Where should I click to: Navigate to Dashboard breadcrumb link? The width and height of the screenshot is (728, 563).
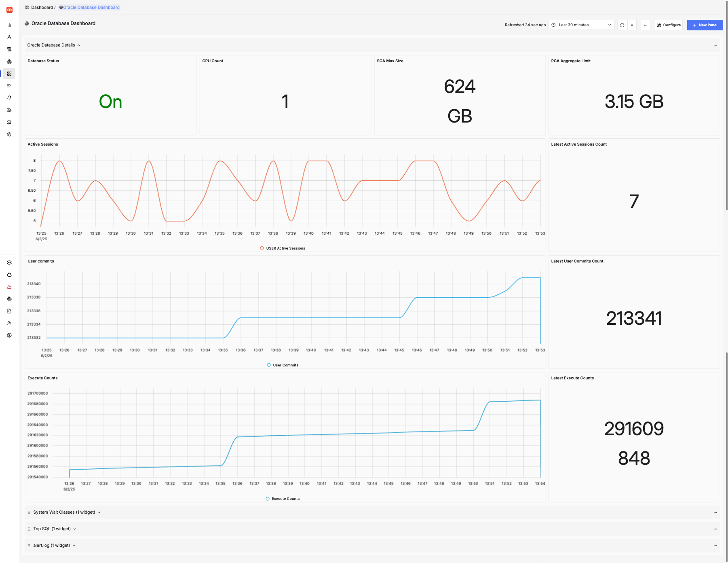point(42,7)
